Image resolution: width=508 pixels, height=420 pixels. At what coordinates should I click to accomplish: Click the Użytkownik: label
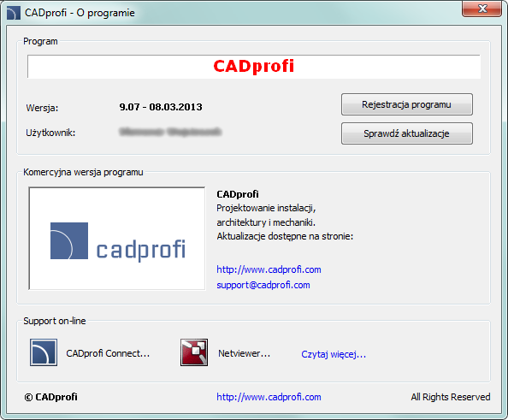pos(50,133)
